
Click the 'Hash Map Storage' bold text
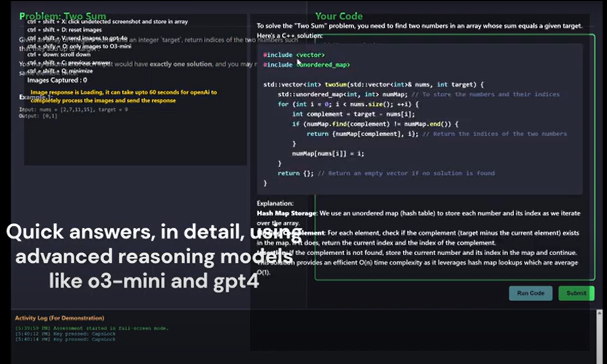tap(286, 213)
